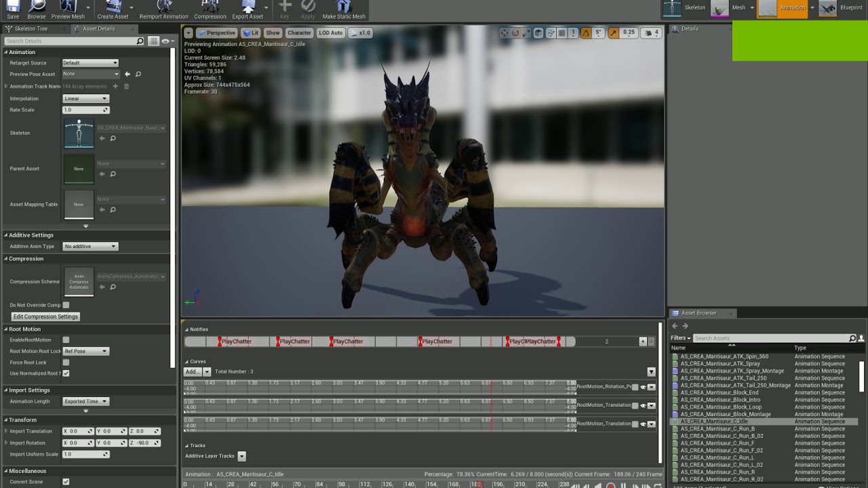Toggle grid snapping in viewport toolbar
The width and height of the screenshot is (868, 488).
coord(561,33)
